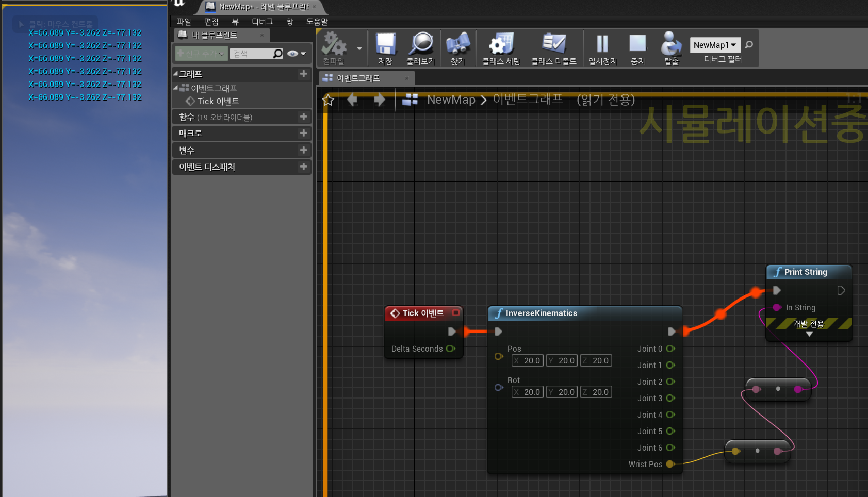Image resolution: width=868 pixels, height=497 pixels.
Task: Click the 신규 추가 add-new button
Action: [x=201, y=54]
